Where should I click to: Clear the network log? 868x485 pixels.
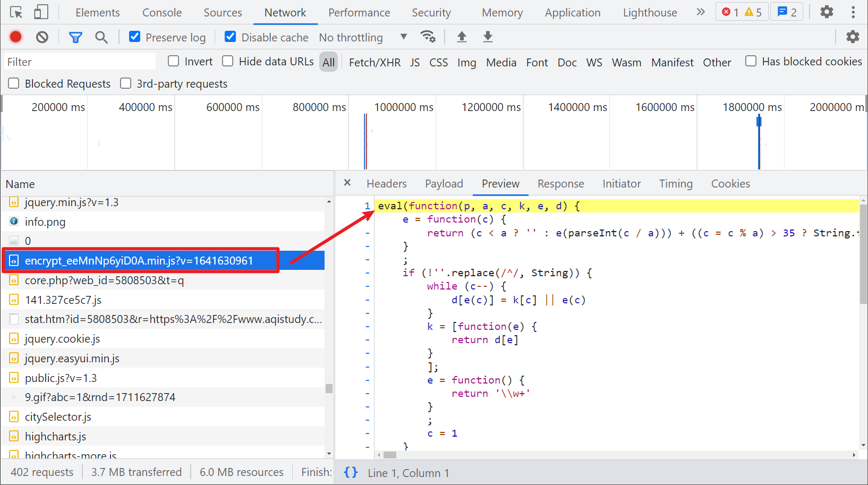click(x=42, y=37)
